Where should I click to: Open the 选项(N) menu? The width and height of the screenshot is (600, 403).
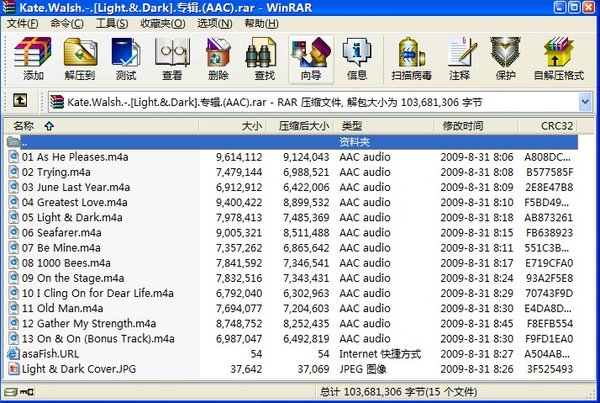(x=214, y=24)
